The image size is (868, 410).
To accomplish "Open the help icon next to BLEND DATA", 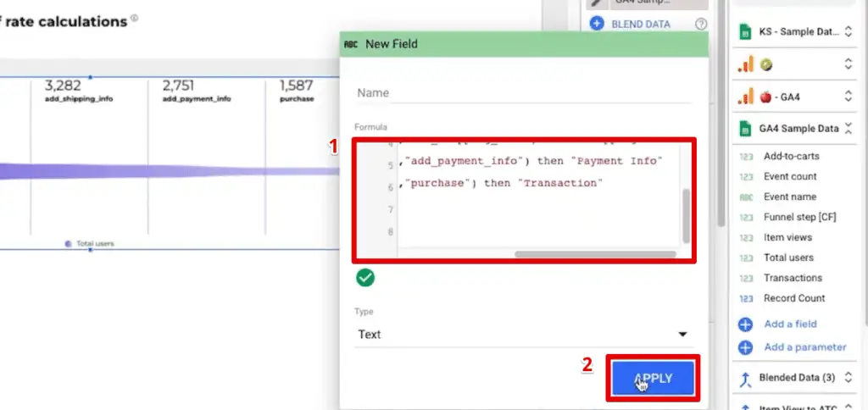I will tap(701, 24).
